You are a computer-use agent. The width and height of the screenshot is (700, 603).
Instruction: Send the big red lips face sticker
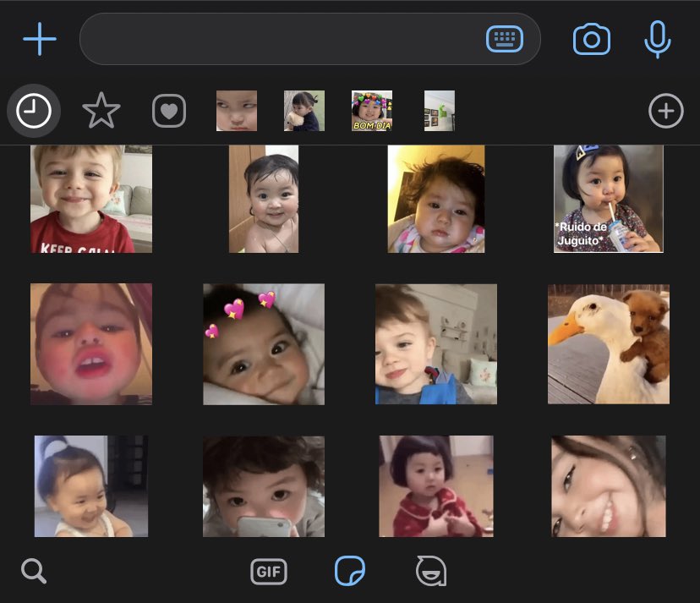click(x=91, y=344)
